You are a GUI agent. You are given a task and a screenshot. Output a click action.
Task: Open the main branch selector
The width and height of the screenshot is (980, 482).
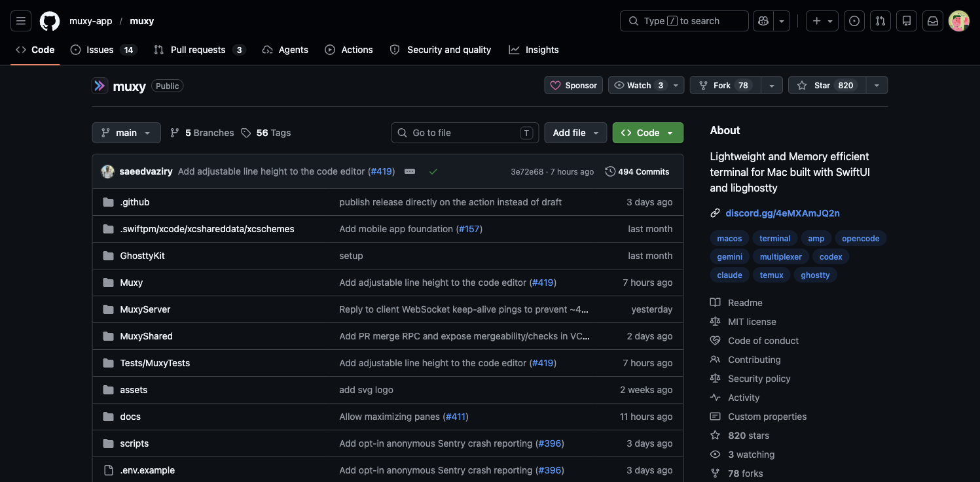[x=126, y=133]
